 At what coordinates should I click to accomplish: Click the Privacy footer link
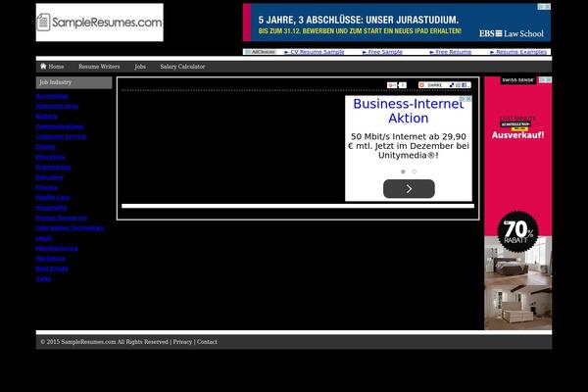point(182,342)
